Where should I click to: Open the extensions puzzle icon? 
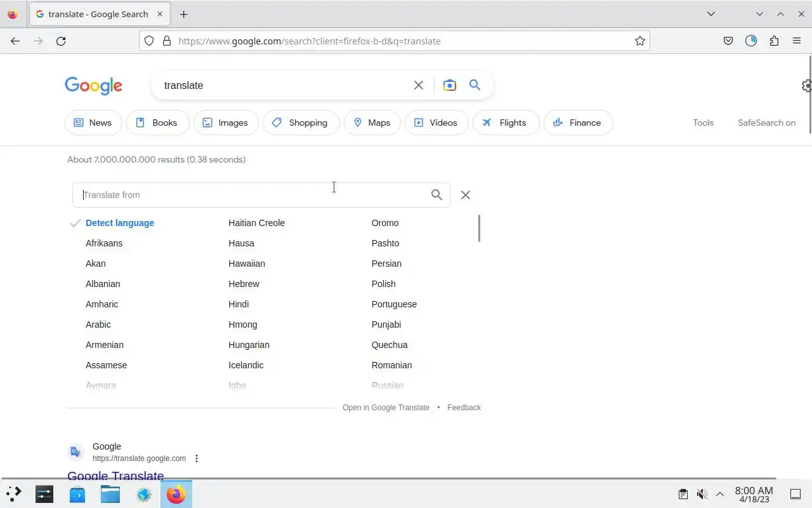tap(774, 41)
